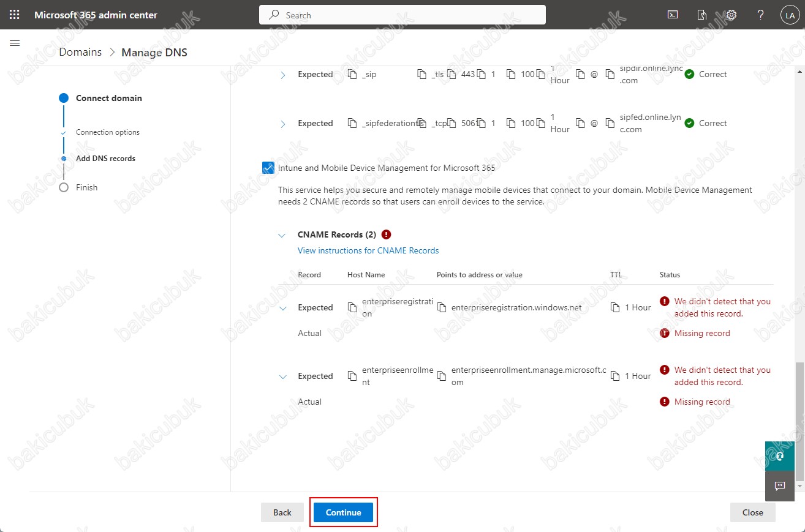Viewport: 805px width, 532px height.
Task: Copy the 100 value in _sip row
Action: (x=511, y=74)
